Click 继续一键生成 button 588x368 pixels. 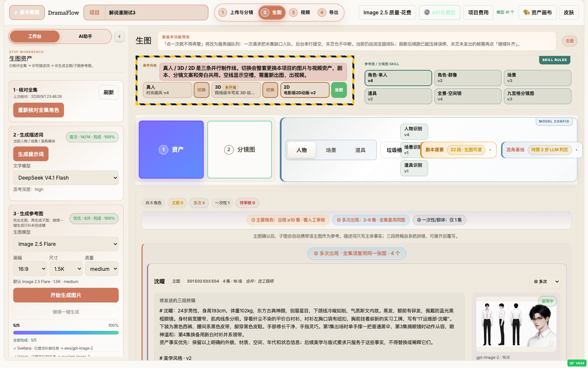(66, 312)
